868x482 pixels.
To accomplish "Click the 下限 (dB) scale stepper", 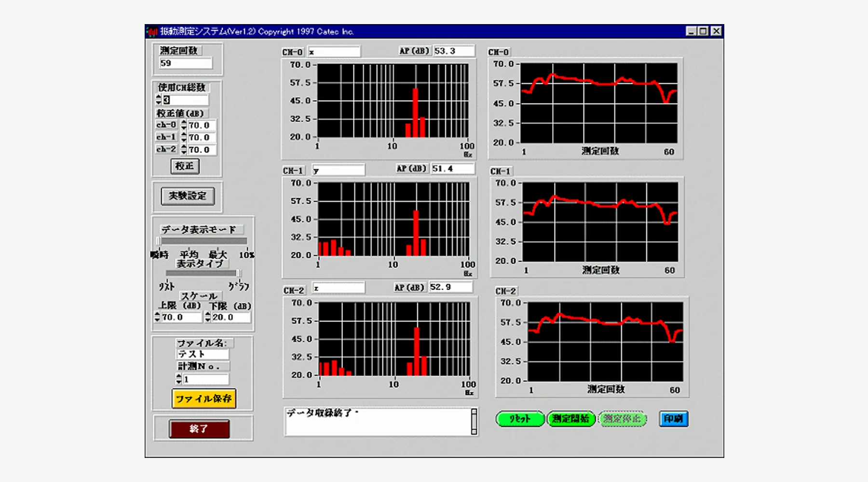I will pos(208,317).
